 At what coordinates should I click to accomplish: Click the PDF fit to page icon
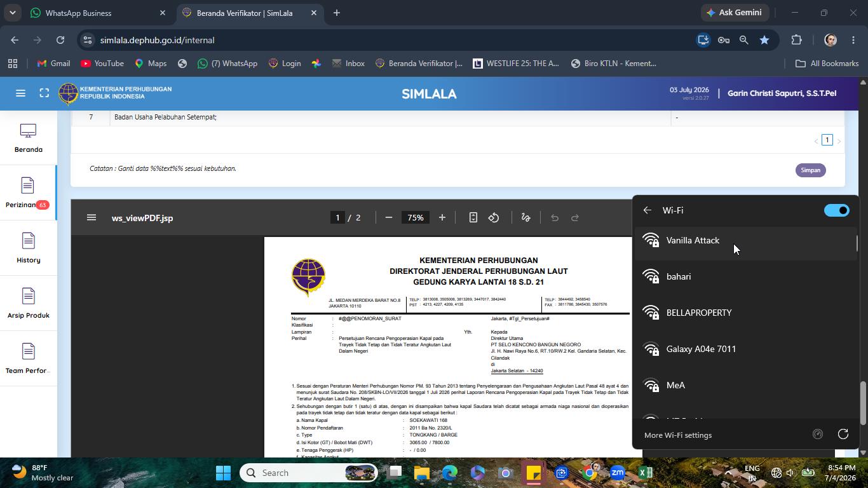click(473, 218)
